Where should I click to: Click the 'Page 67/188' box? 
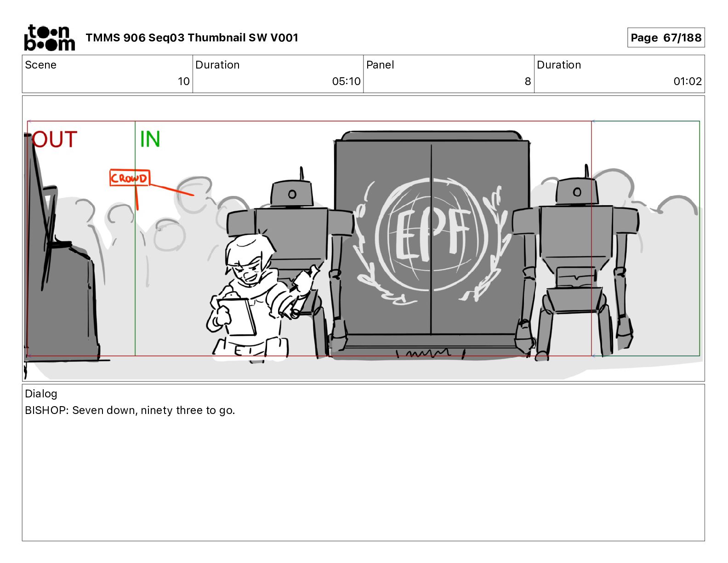click(x=666, y=38)
